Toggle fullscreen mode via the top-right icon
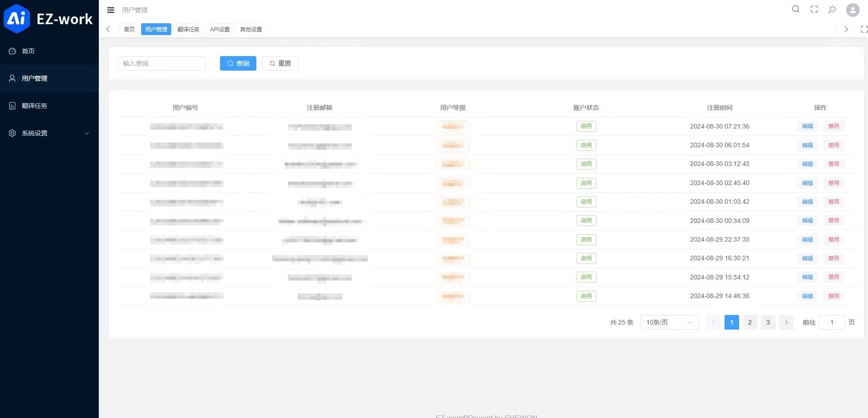Image resolution: width=868 pixels, height=418 pixels. (813, 9)
